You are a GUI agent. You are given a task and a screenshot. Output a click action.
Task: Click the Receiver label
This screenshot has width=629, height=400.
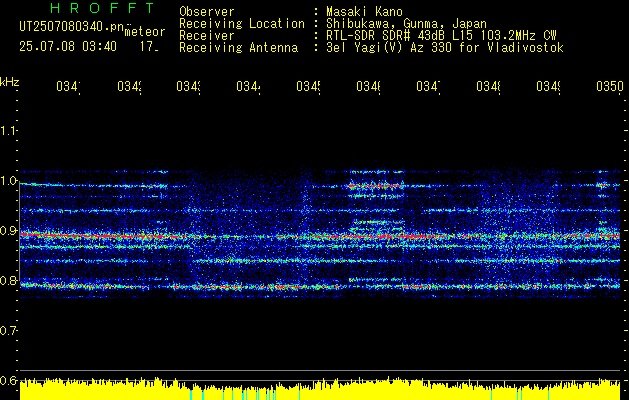point(207,36)
